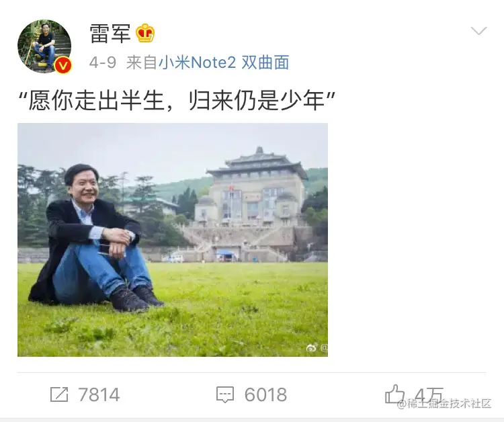Click the gold crown membership badge

click(145, 33)
